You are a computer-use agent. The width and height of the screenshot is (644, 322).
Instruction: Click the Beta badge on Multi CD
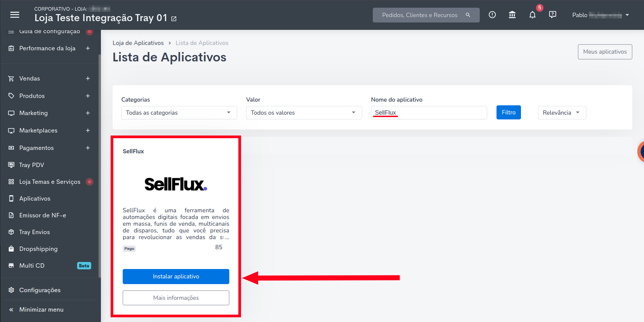tap(84, 266)
